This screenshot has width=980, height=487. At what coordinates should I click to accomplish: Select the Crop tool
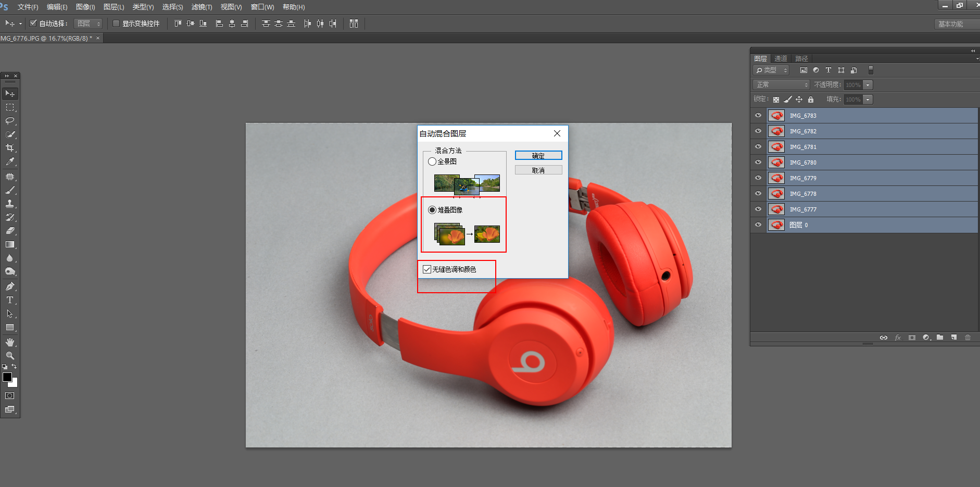coord(10,148)
